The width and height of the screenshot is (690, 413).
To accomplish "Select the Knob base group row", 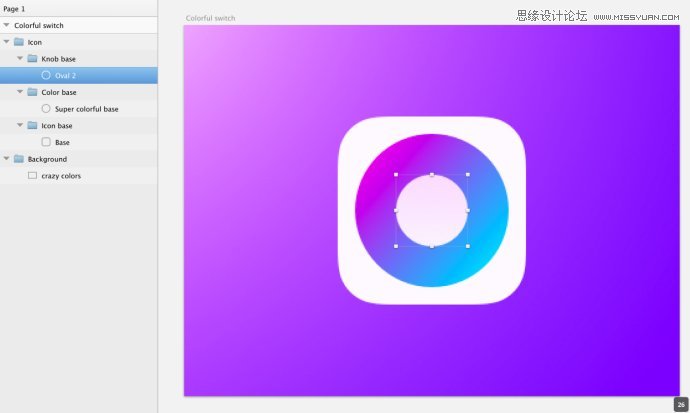I will click(79, 58).
